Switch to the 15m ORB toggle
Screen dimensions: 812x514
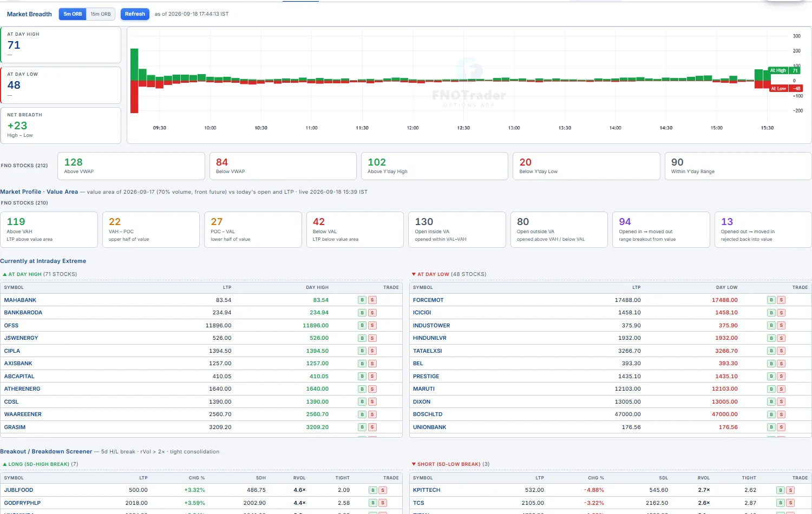coord(101,14)
